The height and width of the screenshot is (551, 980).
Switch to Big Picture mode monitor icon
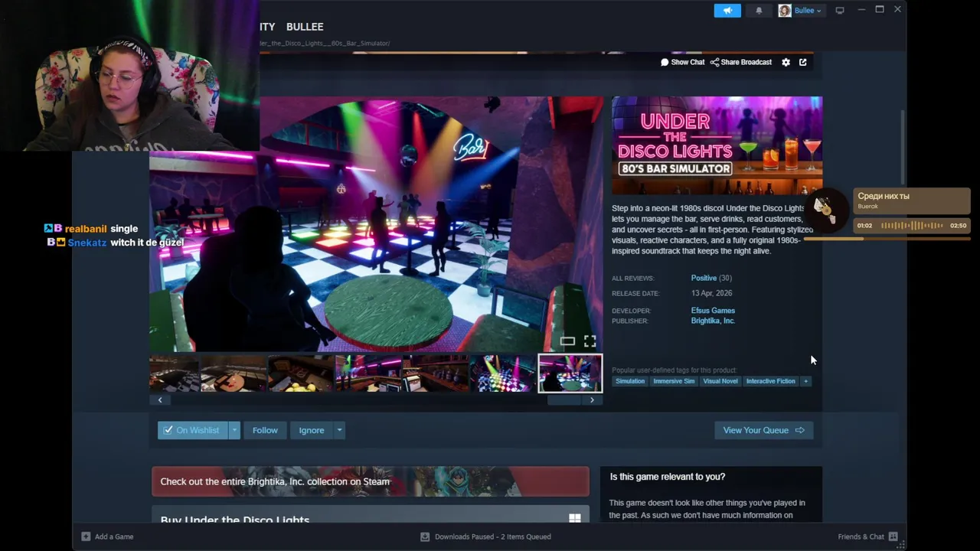click(840, 11)
